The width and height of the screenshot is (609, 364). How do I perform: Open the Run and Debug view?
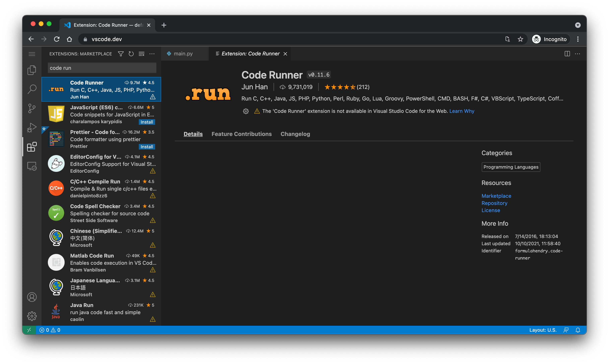pos(32,128)
